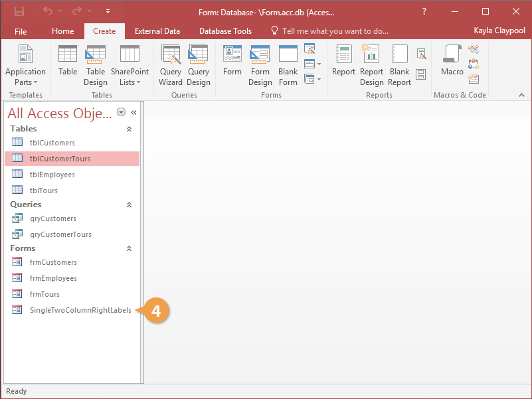Image resolution: width=532 pixels, height=399 pixels.
Task: Select the SingleTwoColumnRightLabels form
Action: tap(80, 310)
